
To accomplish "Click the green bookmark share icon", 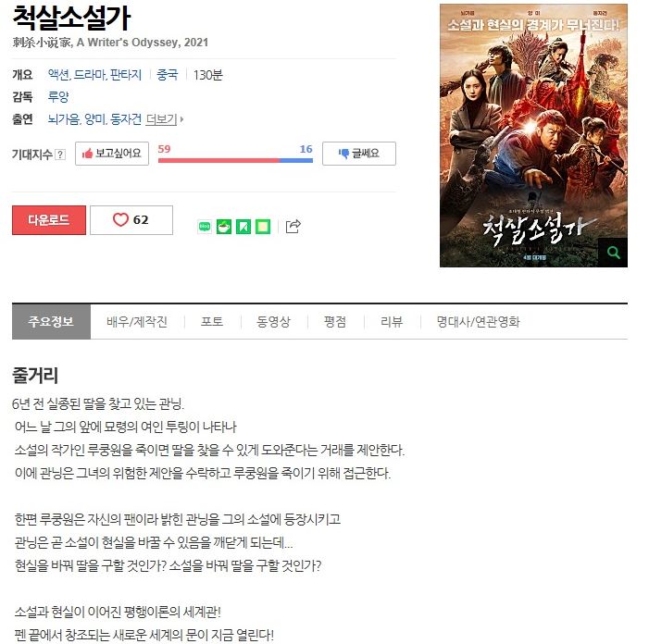I will point(243,227).
